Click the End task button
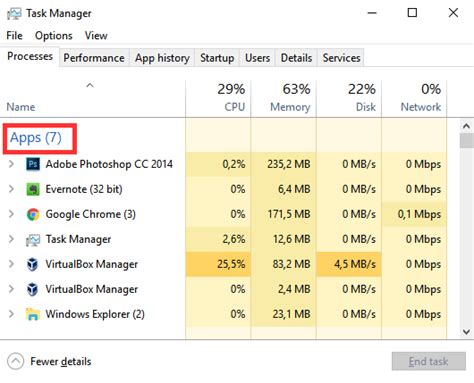 [429, 361]
